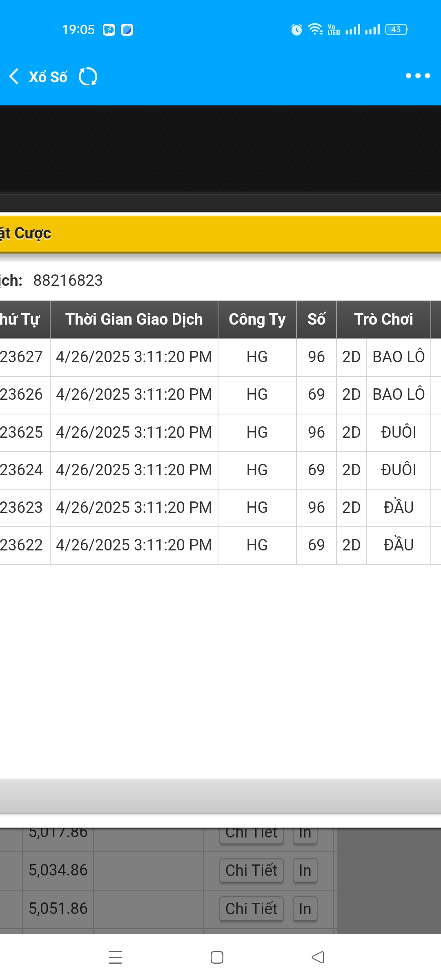The image size is (441, 980).
Task: Tap the battery indicator showing 43
Action: click(396, 29)
